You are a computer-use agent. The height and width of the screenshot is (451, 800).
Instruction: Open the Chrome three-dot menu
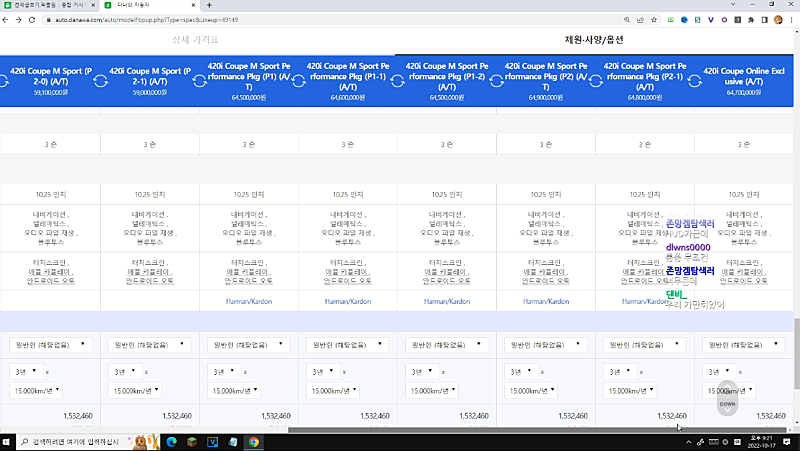click(791, 20)
